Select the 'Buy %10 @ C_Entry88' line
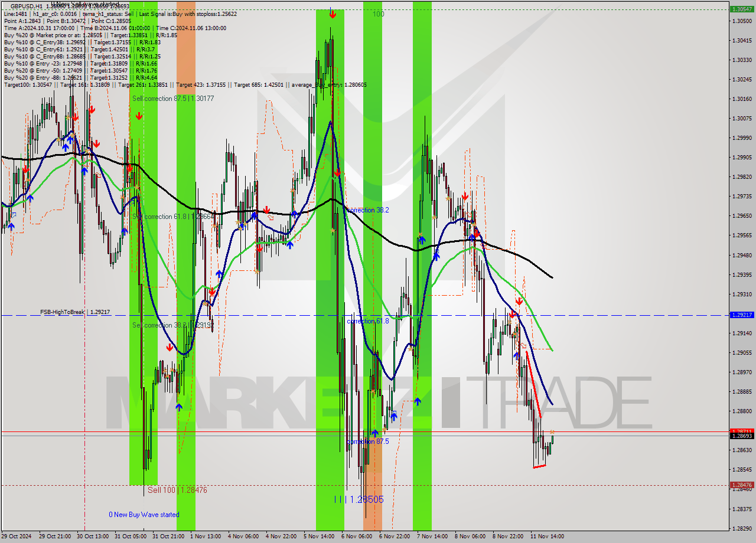The width and height of the screenshot is (756, 543). tap(82, 56)
